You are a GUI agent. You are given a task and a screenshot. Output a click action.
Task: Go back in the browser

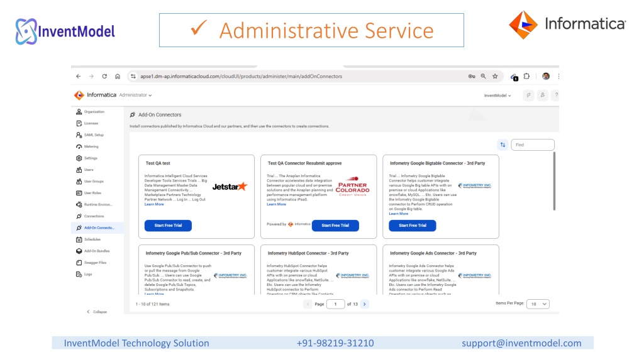pos(79,76)
